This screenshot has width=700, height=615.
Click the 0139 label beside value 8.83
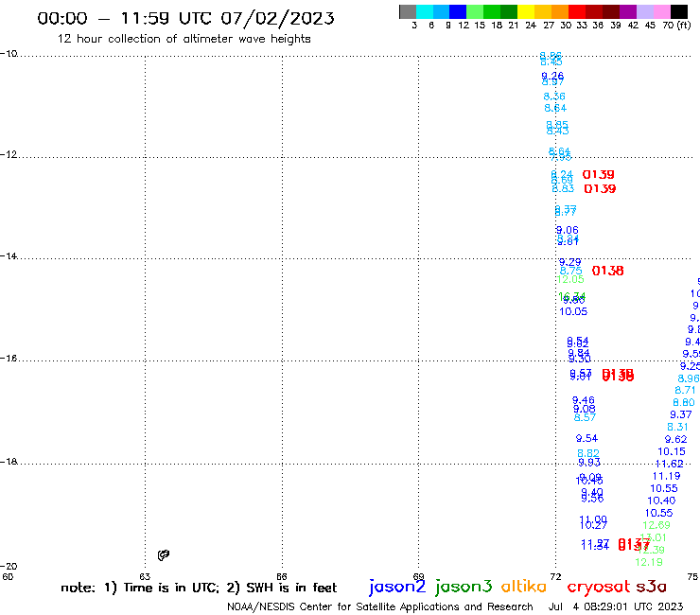point(600,189)
